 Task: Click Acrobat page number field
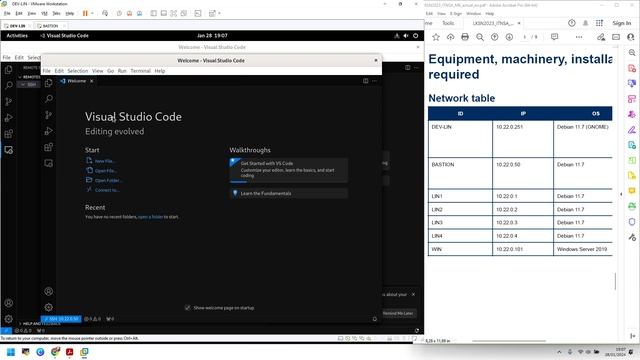point(524,37)
